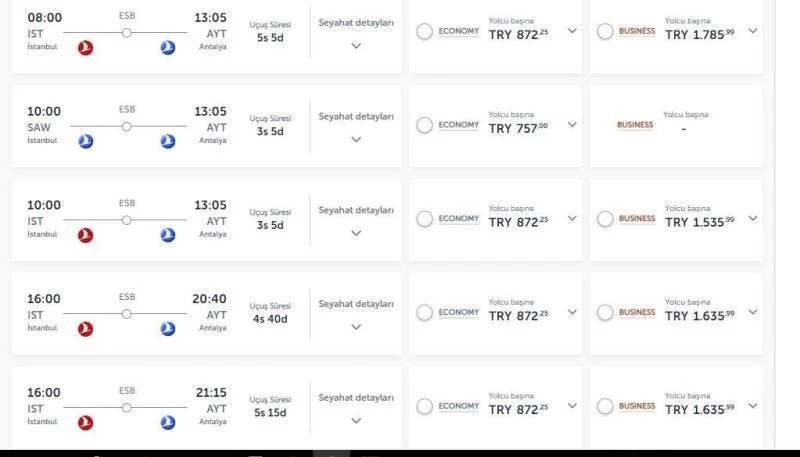The image size is (800, 457).
Task: Click Seyahat detayları label on the 08:00 flight
Action: (356, 22)
